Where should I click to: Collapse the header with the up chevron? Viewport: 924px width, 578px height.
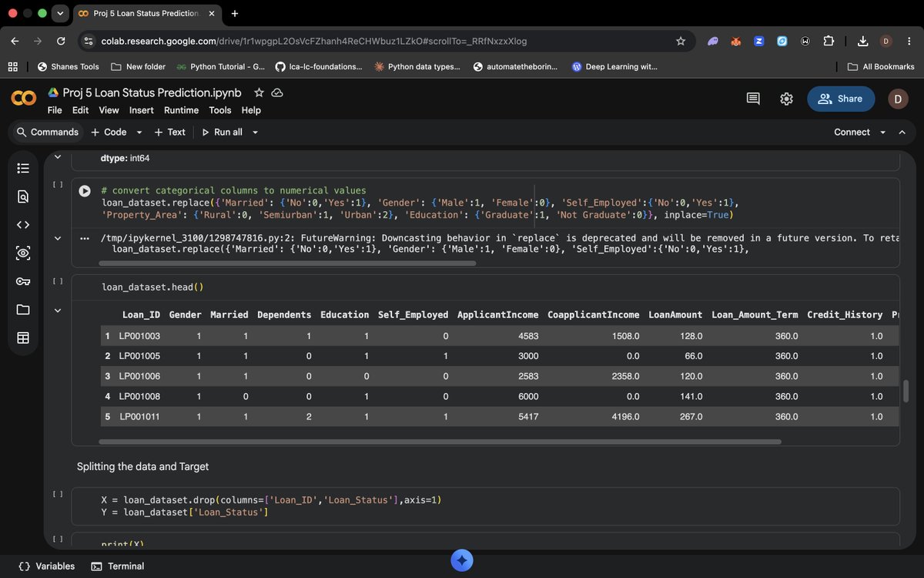point(902,133)
